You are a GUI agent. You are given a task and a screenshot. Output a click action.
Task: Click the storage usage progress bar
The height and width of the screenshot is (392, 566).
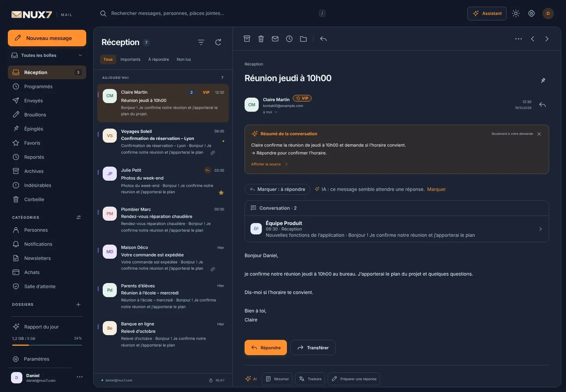pyautogui.click(x=47, y=345)
